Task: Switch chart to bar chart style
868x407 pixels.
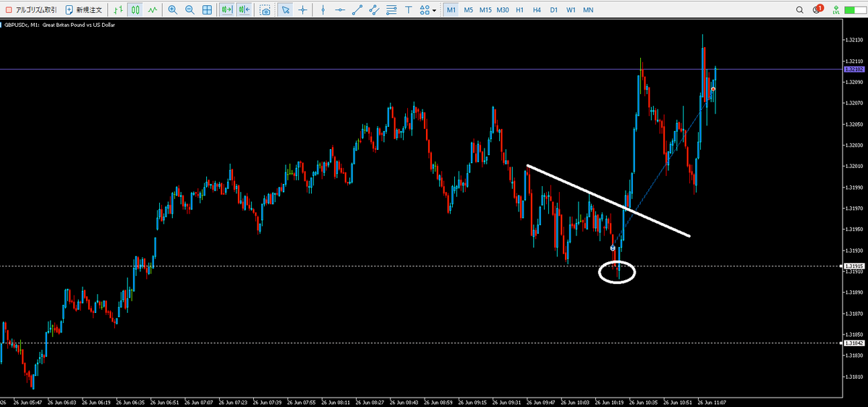Action: point(119,10)
